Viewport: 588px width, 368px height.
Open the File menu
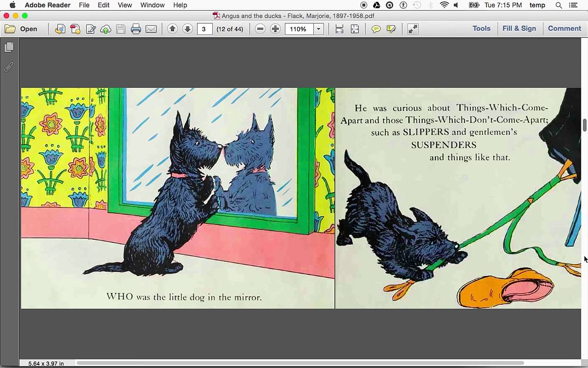pyautogui.click(x=84, y=5)
